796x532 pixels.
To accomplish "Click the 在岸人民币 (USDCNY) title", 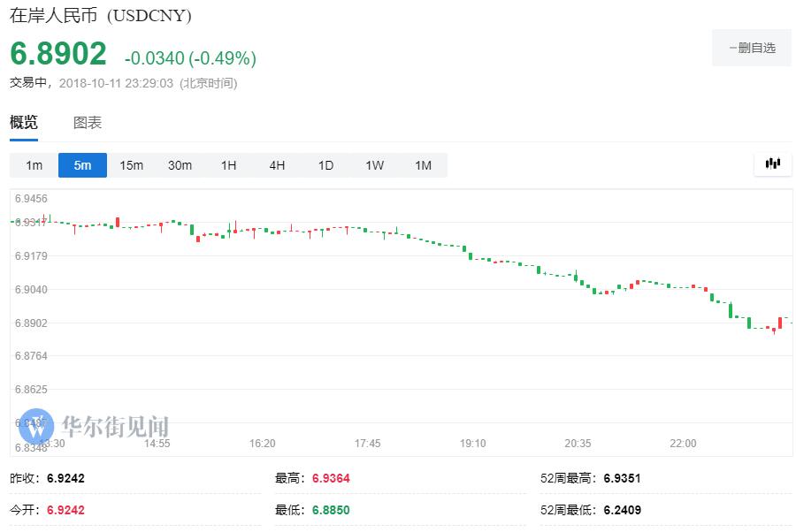I will 101,15.
